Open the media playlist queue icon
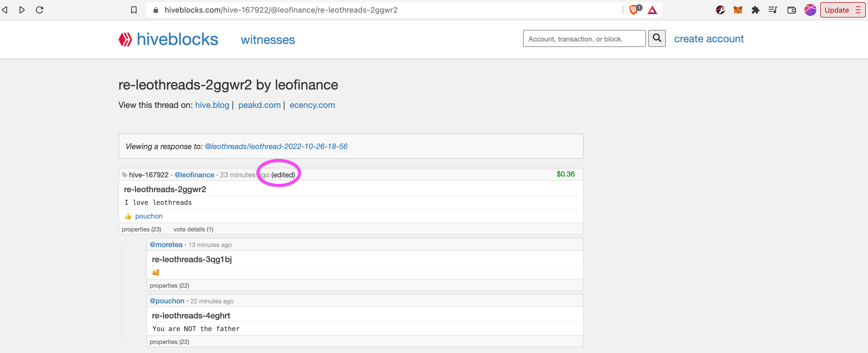 point(773,10)
